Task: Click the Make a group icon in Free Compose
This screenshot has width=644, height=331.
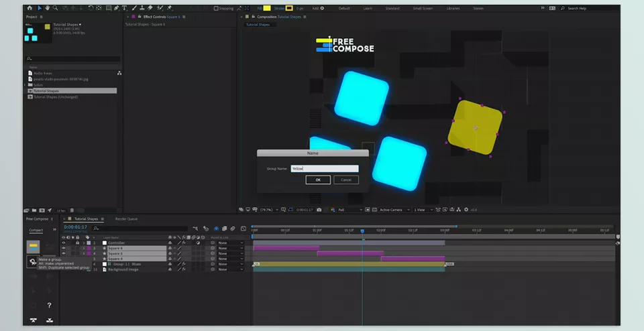Action: tap(33, 262)
